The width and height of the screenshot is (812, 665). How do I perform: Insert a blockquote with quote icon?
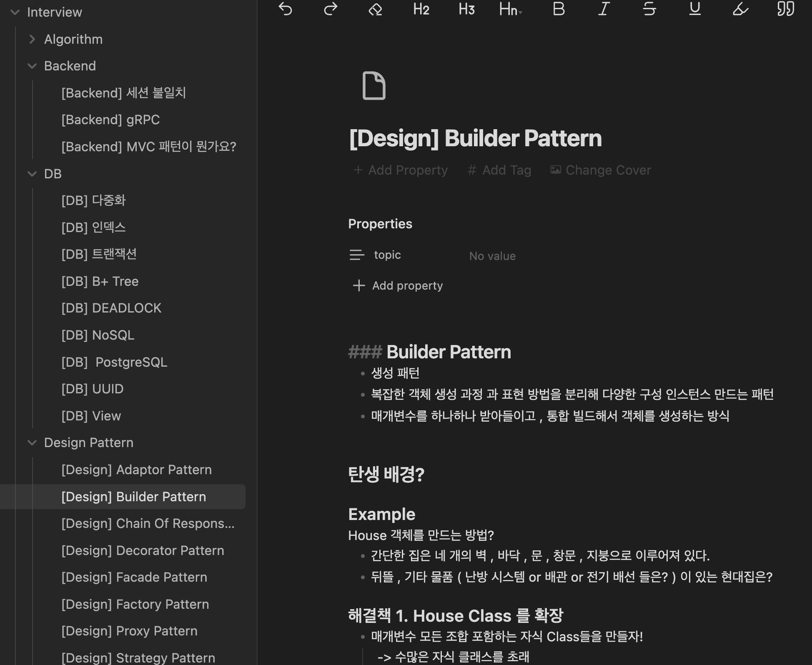(785, 9)
